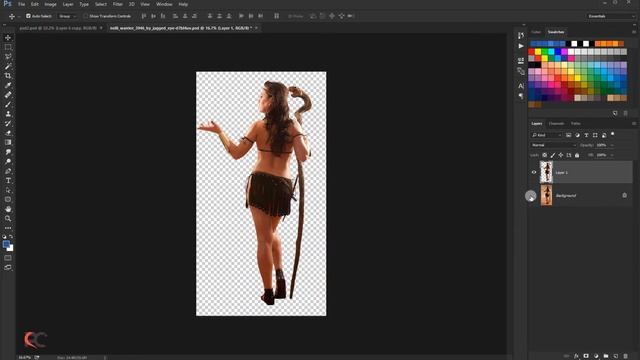The height and width of the screenshot is (360, 640).
Task: Select the Dodge tool
Action: pos(8,161)
